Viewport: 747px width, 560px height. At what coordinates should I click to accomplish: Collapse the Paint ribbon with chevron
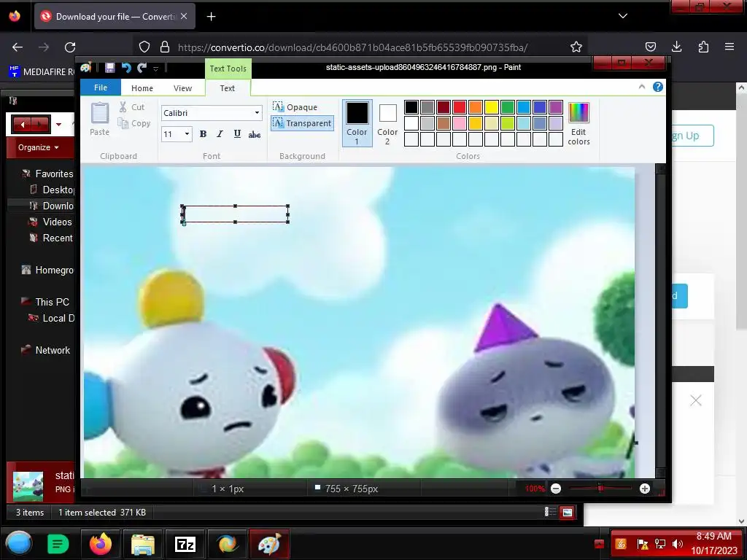pos(642,87)
